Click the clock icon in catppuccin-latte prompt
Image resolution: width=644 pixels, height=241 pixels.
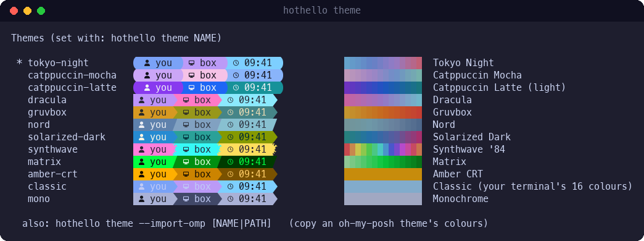click(236, 88)
